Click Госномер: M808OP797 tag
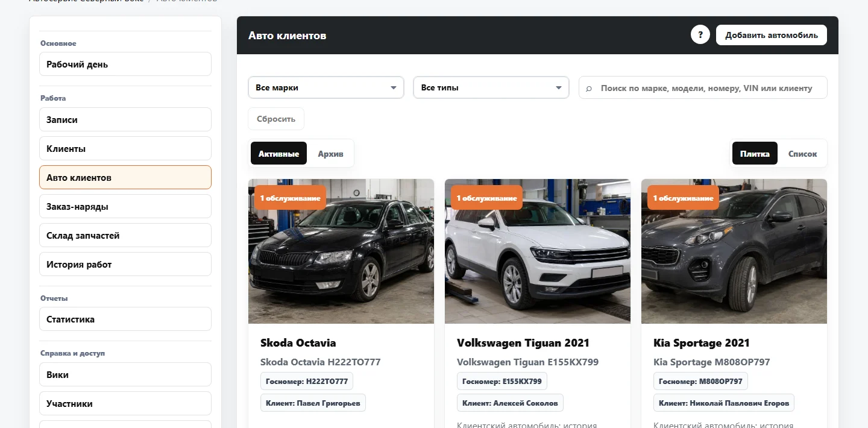The image size is (868, 428). tap(701, 381)
